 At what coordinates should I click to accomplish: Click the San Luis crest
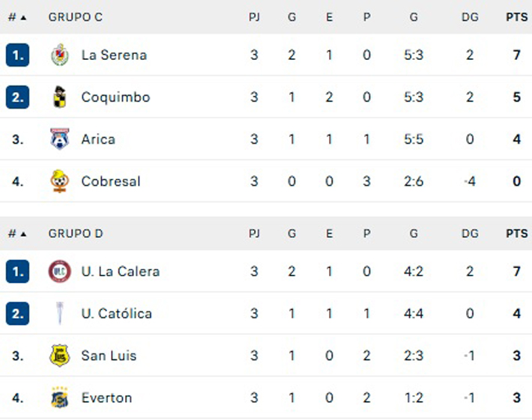[60, 356]
